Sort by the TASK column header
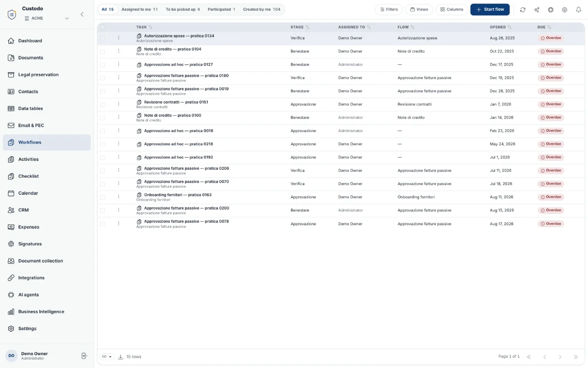Screen dimensions: 588x368 click(x=144, y=27)
